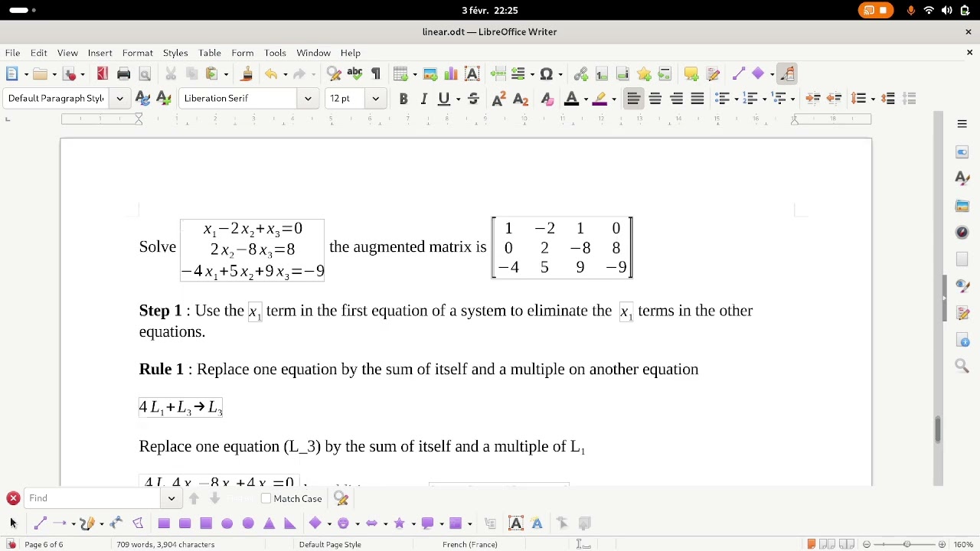Clone formatting paintbrush icon
980x551 pixels.
click(247, 74)
